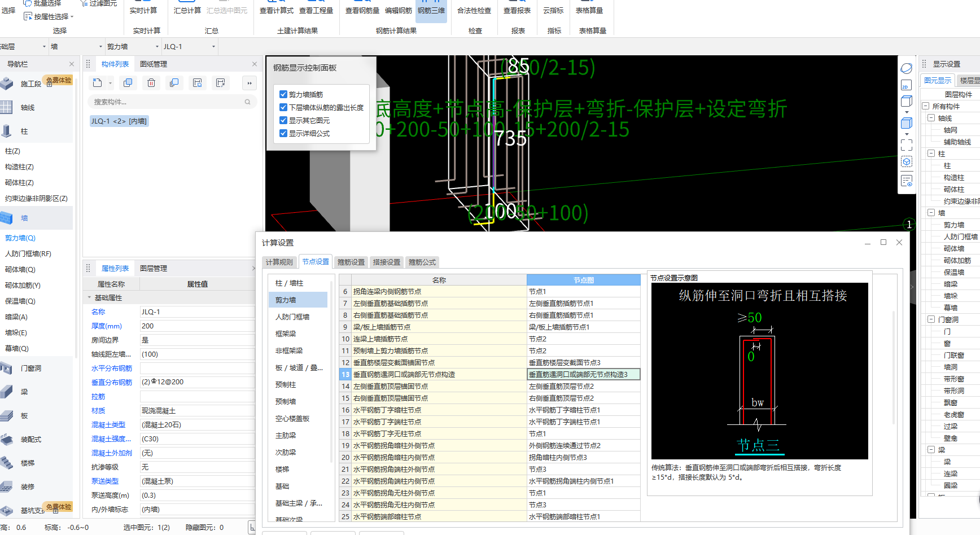The image size is (980, 535).
Task: Switch to 2D view icon
Action: pos(906,85)
